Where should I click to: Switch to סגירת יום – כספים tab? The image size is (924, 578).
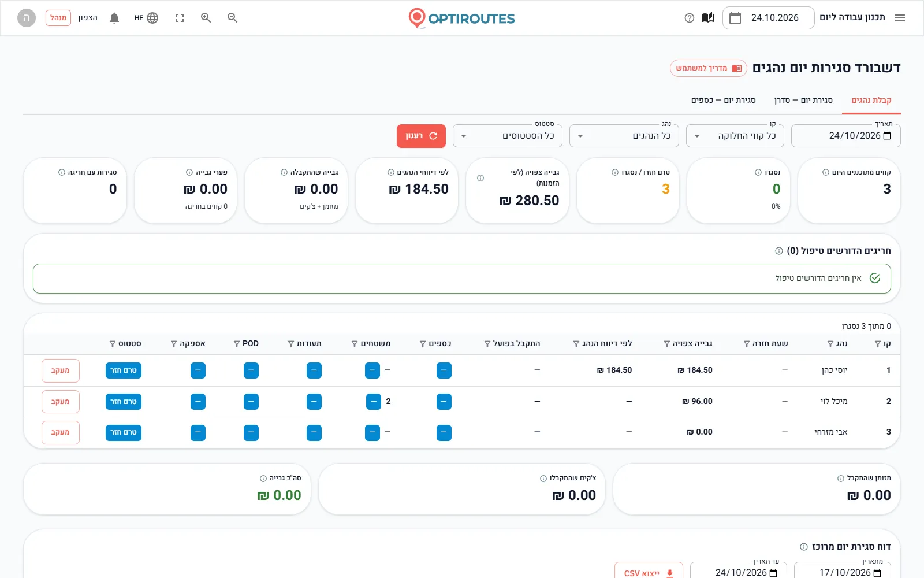coord(724,101)
